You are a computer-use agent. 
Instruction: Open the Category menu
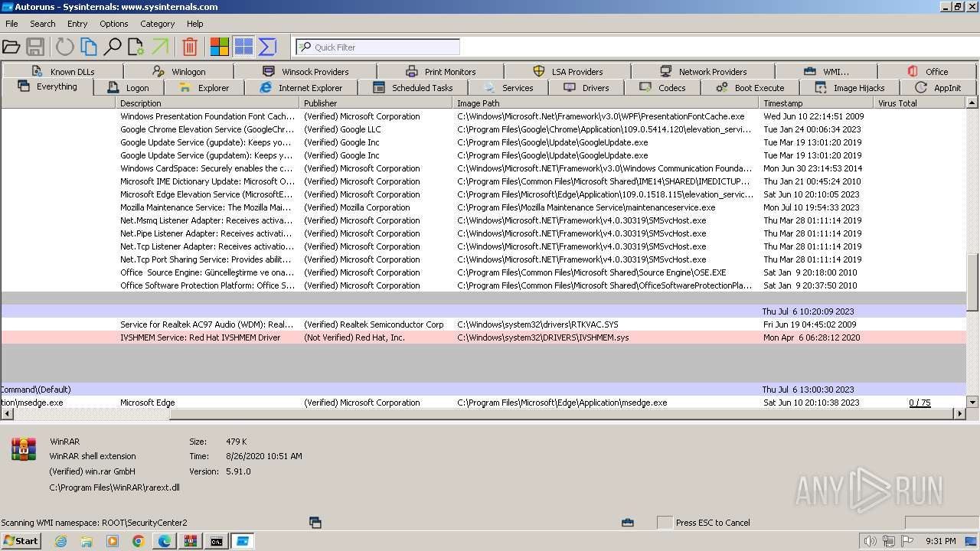point(158,24)
